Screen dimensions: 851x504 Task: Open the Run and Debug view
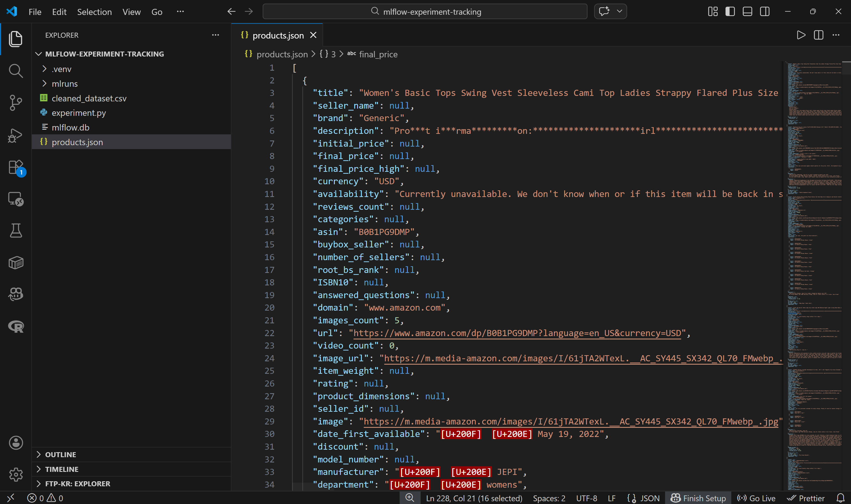[16, 135]
